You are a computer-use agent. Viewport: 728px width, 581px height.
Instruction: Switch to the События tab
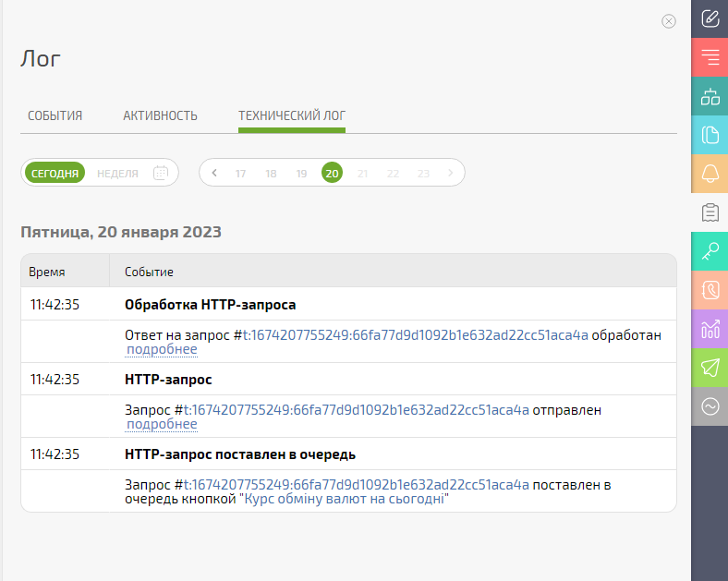[x=55, y=115]
